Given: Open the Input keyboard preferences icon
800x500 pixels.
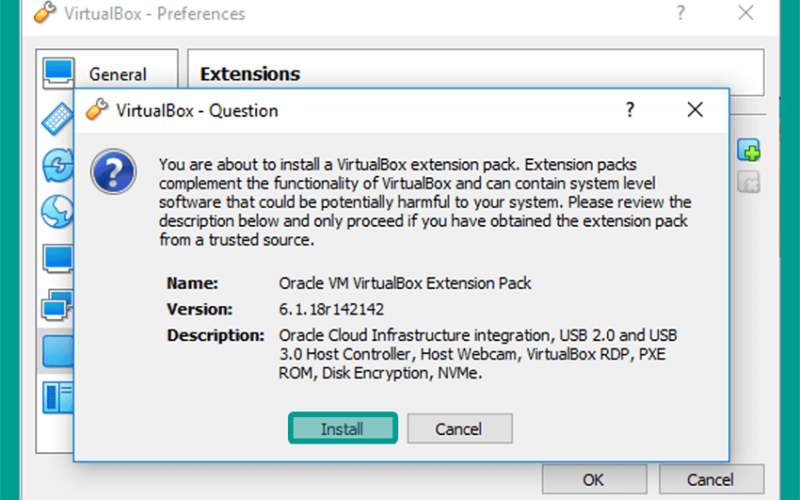Looking at the screenshot, I should coord(58,118).
